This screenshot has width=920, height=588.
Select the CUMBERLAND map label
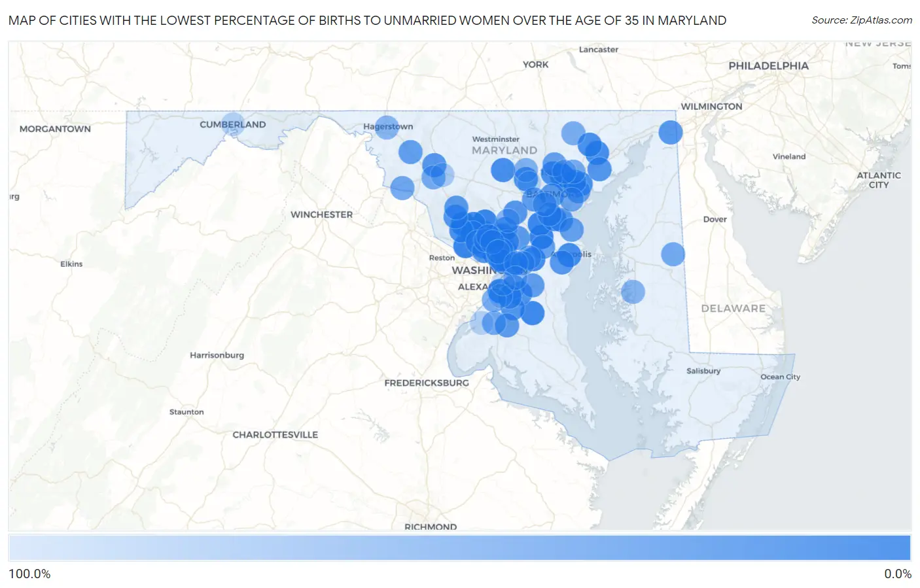coord(232,124)
